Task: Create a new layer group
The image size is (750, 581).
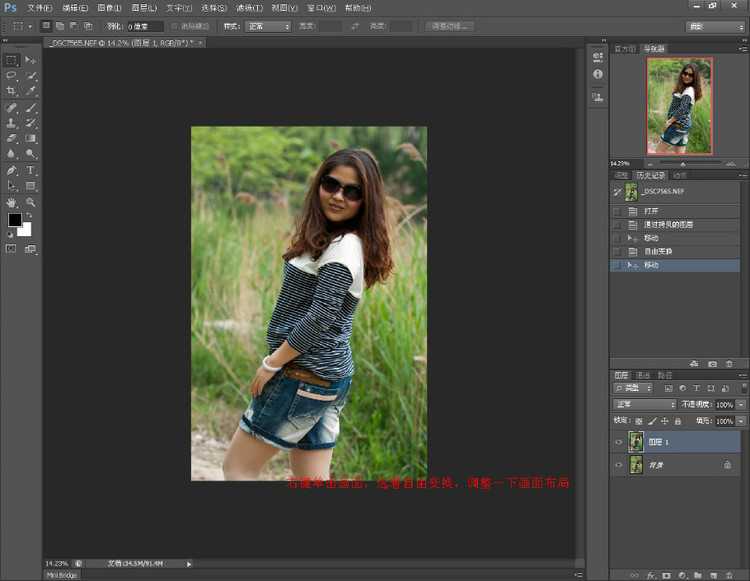Action: point(698,575)
